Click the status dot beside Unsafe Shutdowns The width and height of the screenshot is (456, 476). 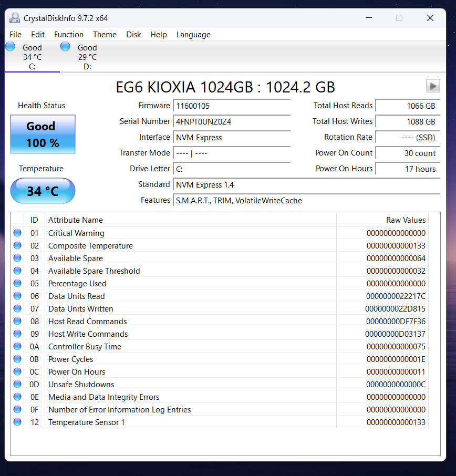17,384
